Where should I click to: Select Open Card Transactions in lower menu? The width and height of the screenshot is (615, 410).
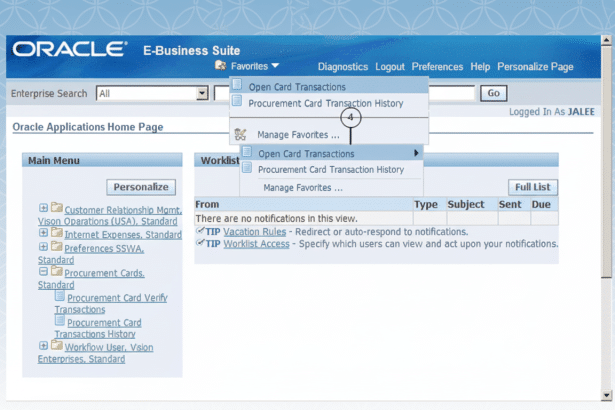[306, 154]
